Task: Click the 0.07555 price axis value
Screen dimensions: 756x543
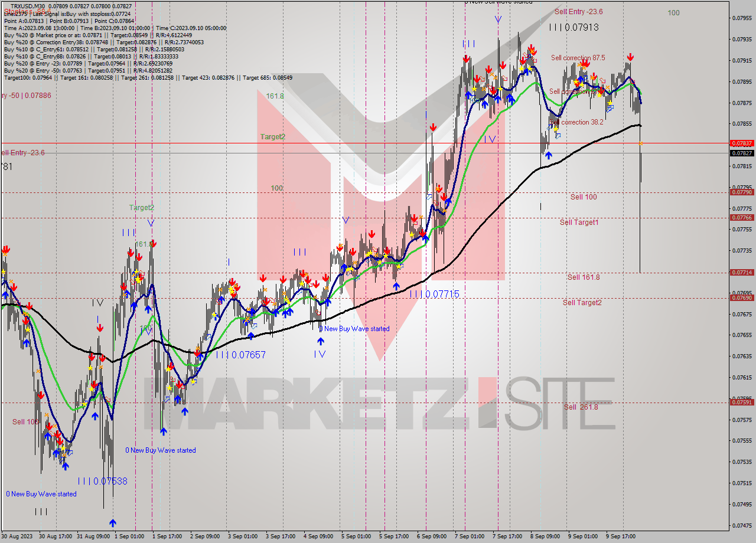Action: 742,440
